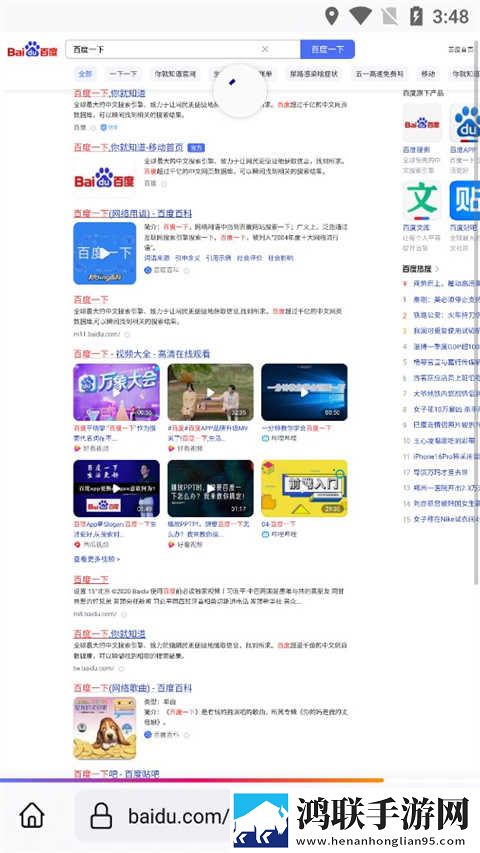Image resolution: width=480 pixels, height=853 pixels.
Task: Click the 词语来源 sub-link in Baike result
Action: pos(157,258)
